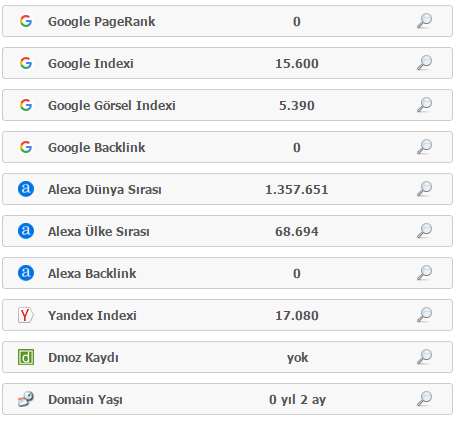This screenshot has height=422, width=456.
Task: Click Alexa Backlink magnifier icon
Action: pos(424,273)
